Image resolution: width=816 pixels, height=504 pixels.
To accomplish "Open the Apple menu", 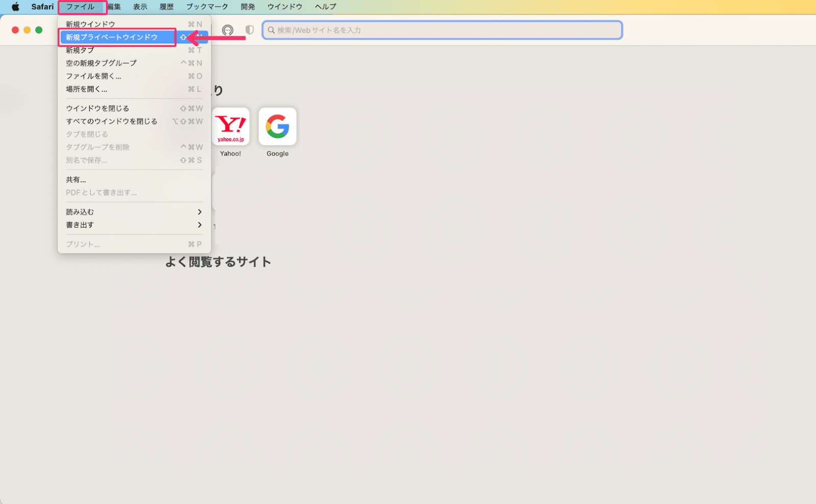I will point(15,7).
